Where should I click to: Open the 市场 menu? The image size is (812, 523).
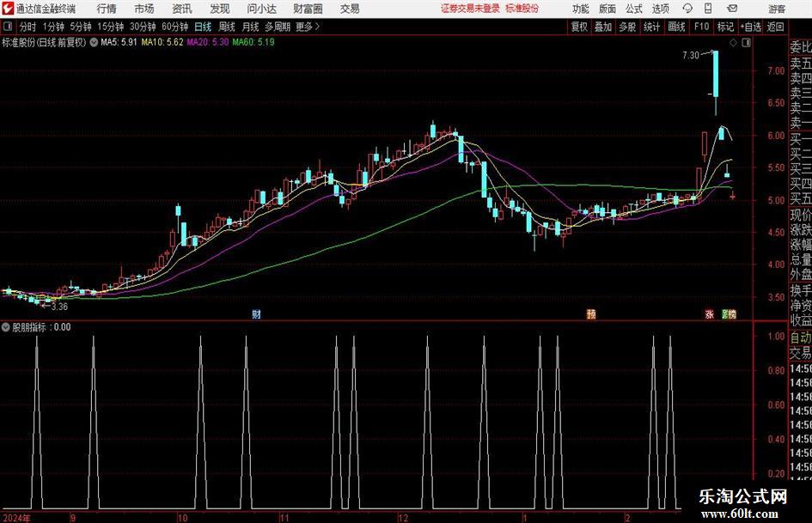[144, 9]
